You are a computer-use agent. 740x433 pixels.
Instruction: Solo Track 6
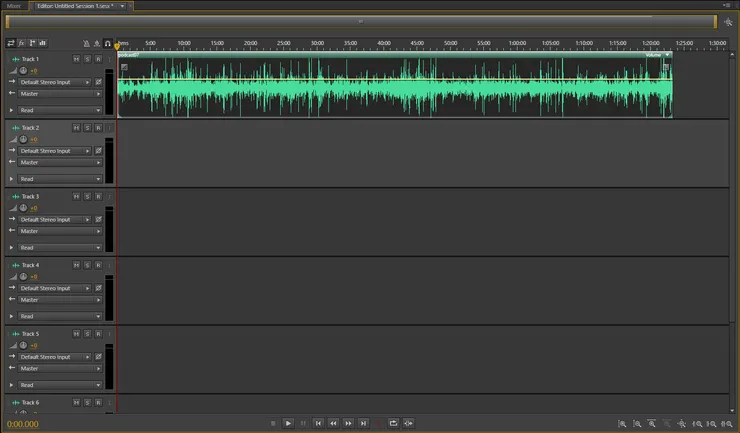[87, 403]
